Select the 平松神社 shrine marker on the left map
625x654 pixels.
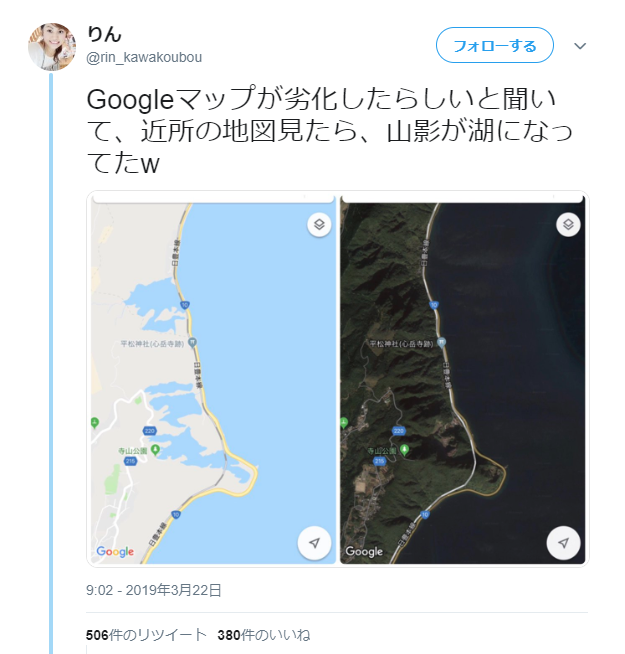(x=192, y=343)
